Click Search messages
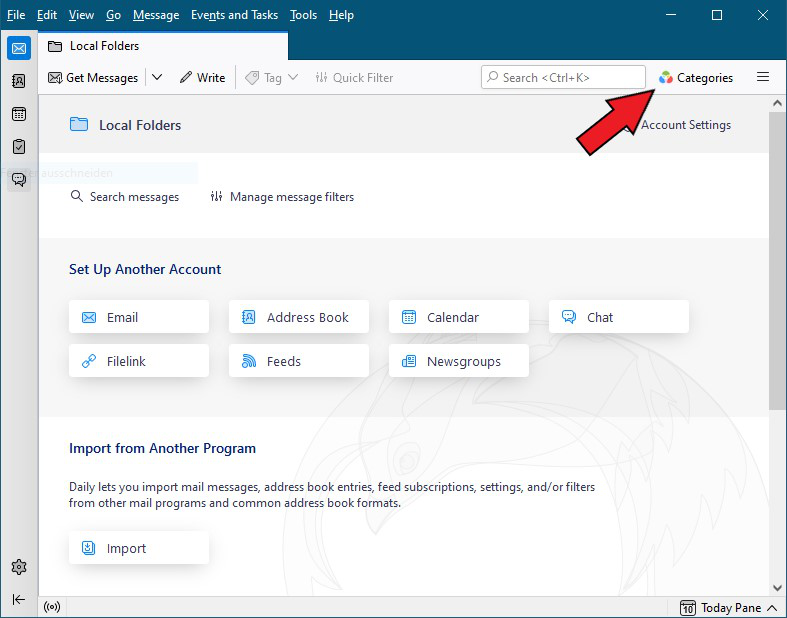The height and width of the screenshot is (618, 787). click(x=124, y=197)
